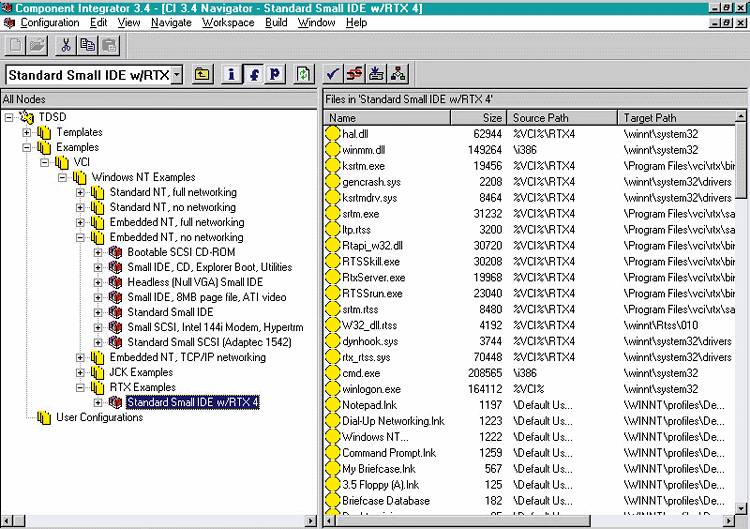The width and height of the screenshot is (750, 529).
Task: Expand the Headless (Null VGA) Small IDE node
Action: point(98,282)
